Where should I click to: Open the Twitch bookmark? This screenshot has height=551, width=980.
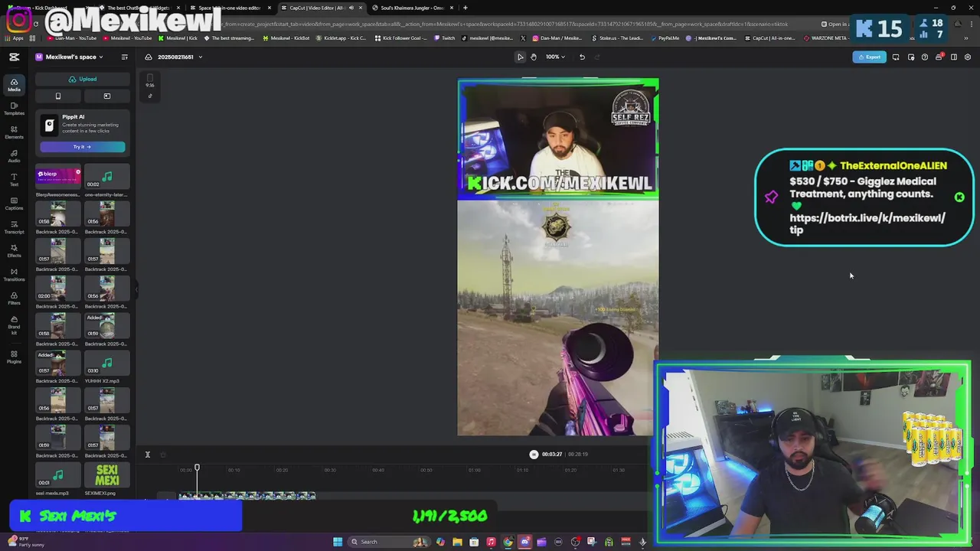click(x=445, y=37)
